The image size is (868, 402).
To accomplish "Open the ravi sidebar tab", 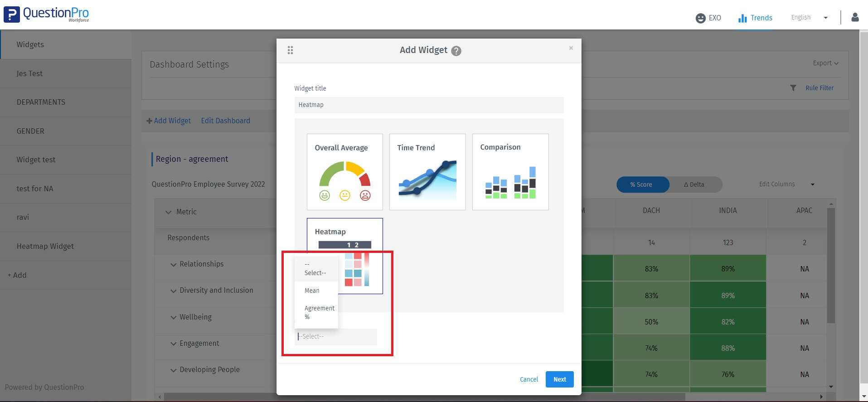I will 66,217.
